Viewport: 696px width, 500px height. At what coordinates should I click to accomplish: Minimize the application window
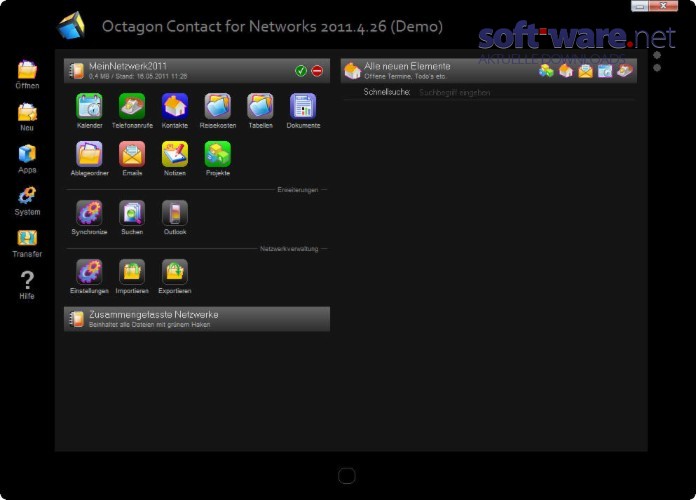(x=640, y=6)
